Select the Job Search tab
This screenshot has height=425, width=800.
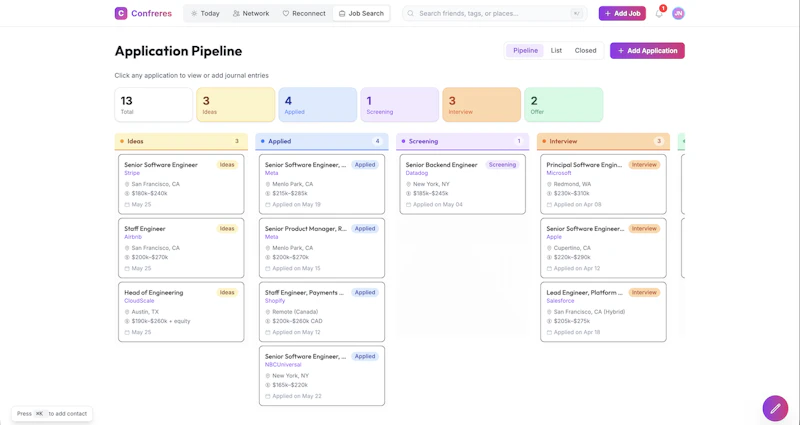[361, 13]
